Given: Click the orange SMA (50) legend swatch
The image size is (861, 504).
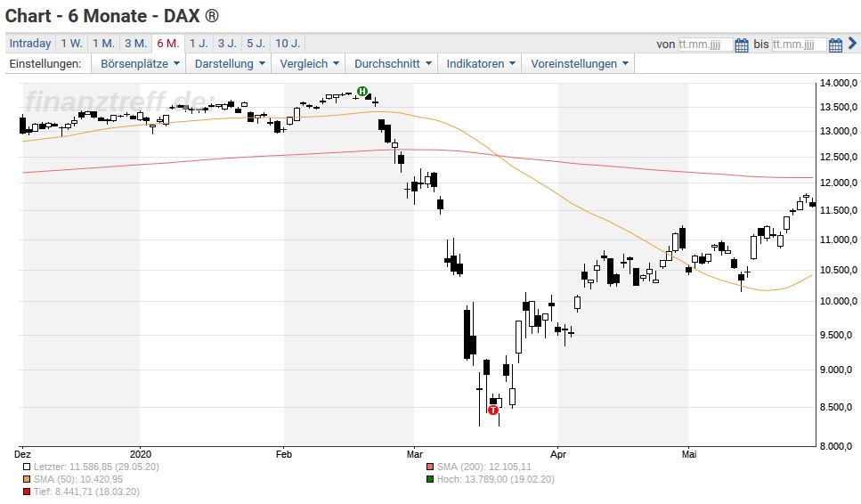Looking at the screenshot, I should tap(27, 480).
